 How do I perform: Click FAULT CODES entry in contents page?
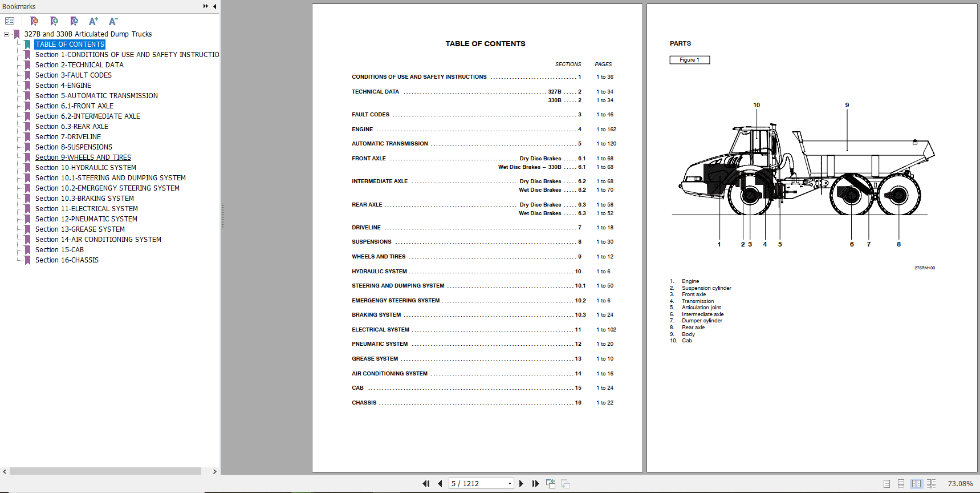(371, 115)
